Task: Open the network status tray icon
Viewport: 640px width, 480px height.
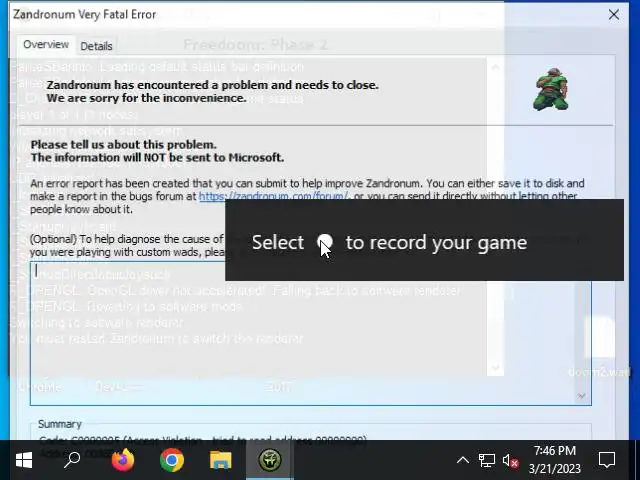Action: click(x=487, y=460)
